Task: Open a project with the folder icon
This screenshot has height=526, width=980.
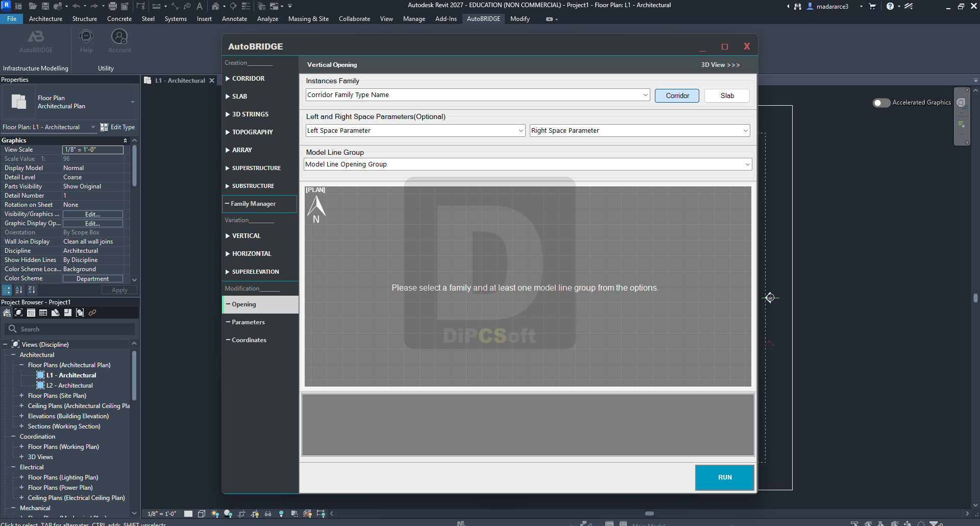Action: 33,6
